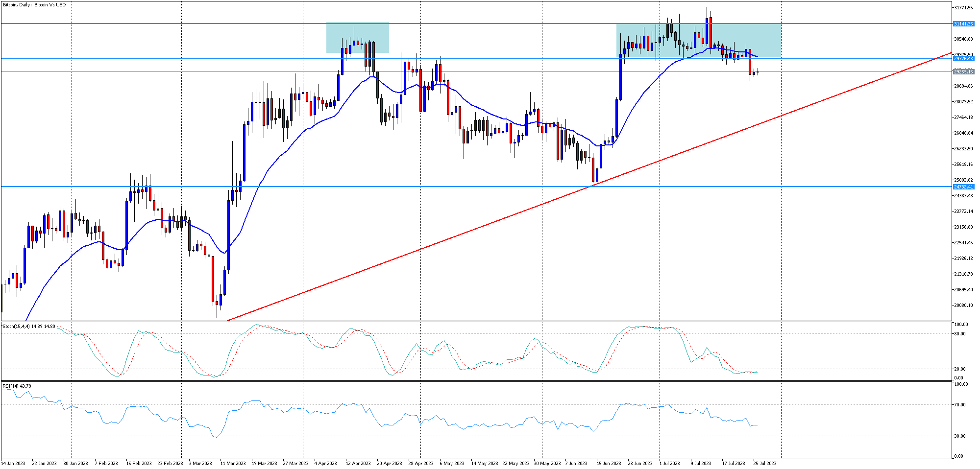This screenshot has width=980, height=469.
Task: Click the 20080.10 price scale label
Action: [x=963, y=305]
